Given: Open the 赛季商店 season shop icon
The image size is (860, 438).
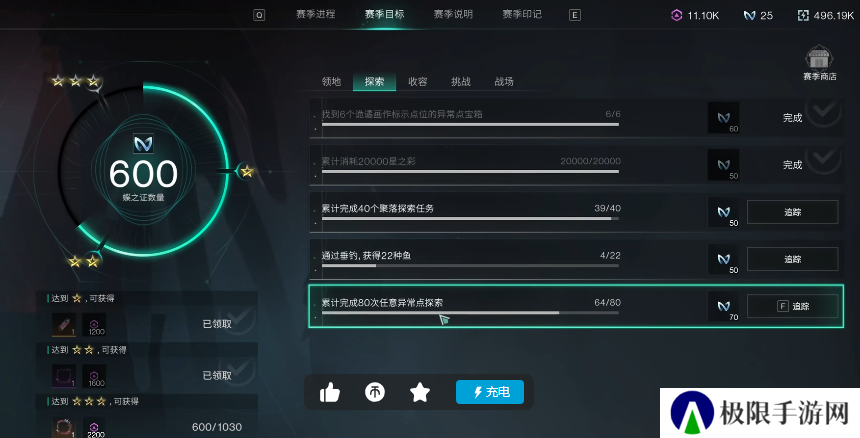Looking at the screenshot, I should pyautogui.click(x=819, y=58).
